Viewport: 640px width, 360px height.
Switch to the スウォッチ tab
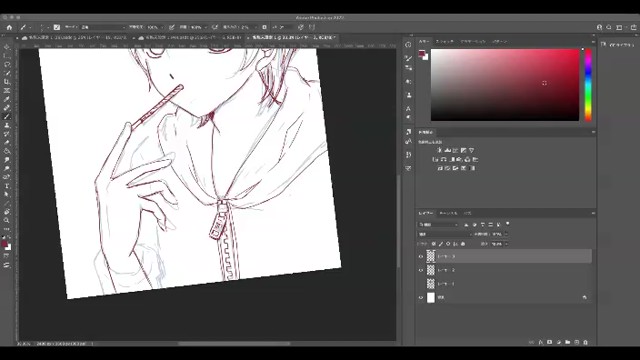click(444, 41)
